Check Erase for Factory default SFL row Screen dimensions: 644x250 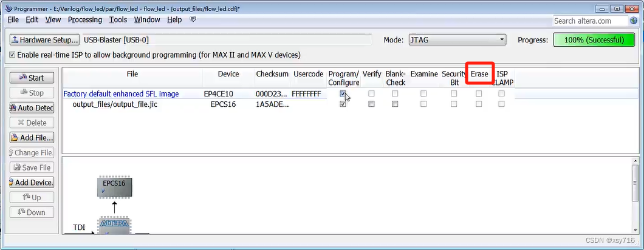[x=479, y=93]
